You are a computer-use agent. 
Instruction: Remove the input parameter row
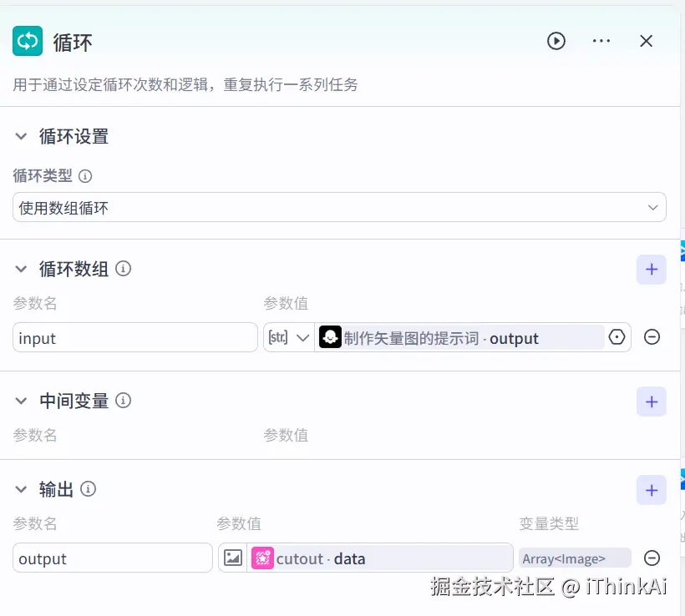pyautogui.click(x=652, y=337)
